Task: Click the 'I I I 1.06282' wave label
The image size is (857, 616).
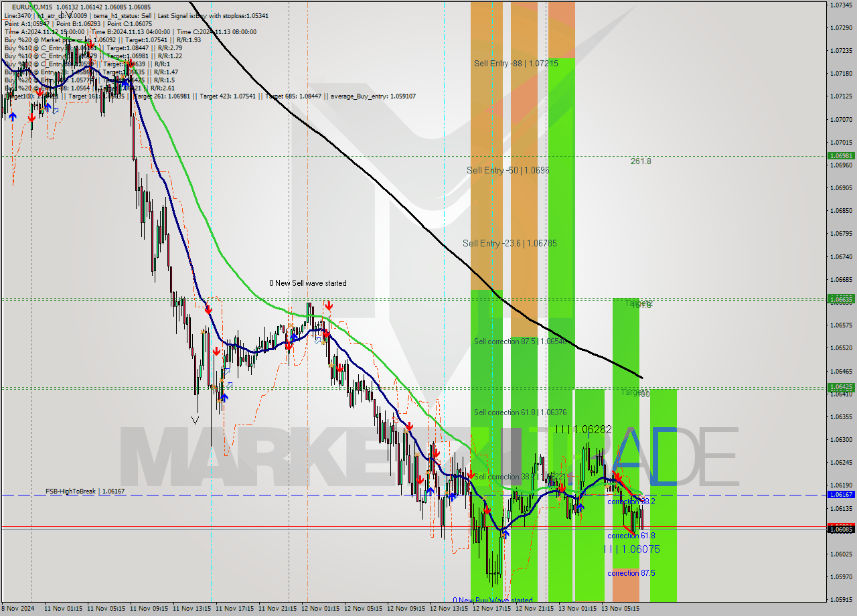Action: [583, 429]
